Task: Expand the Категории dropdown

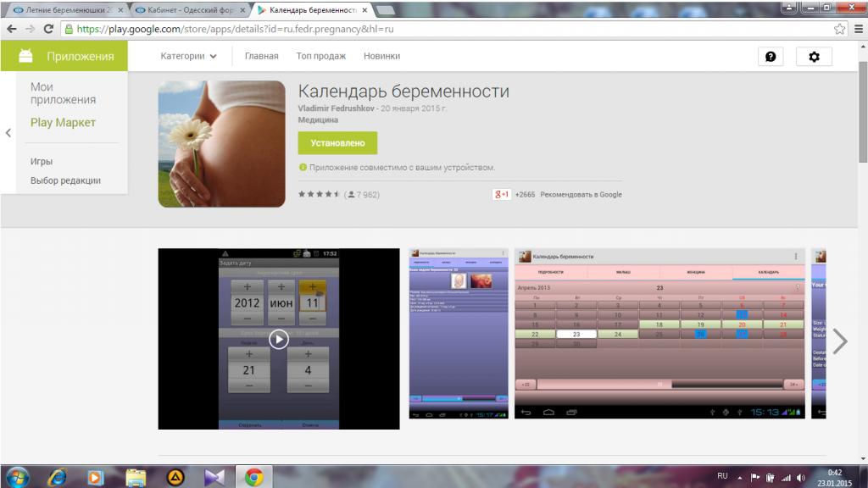Action: (189, 57)
